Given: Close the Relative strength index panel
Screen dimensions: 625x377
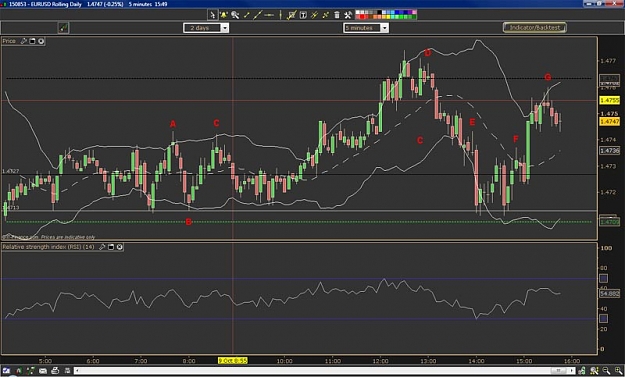Looking at the screenshot, I should point(119,247).
